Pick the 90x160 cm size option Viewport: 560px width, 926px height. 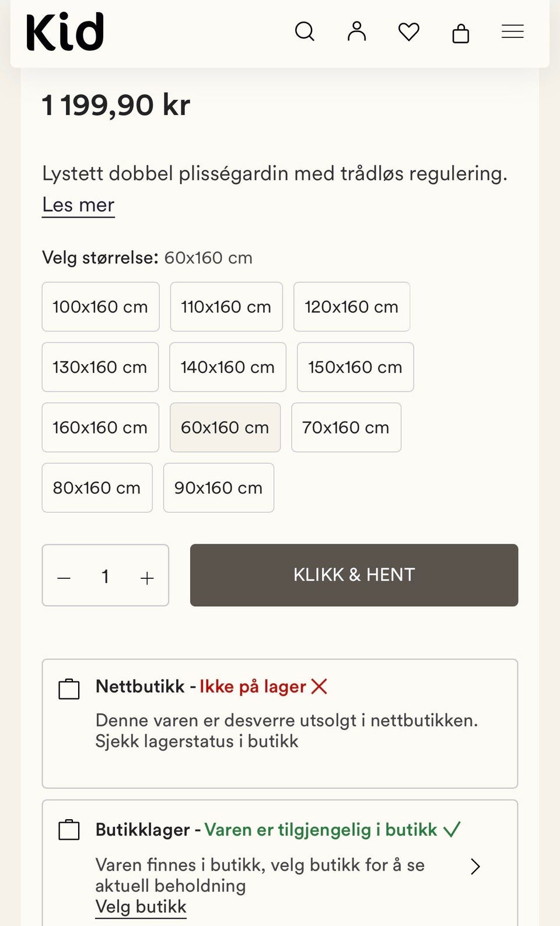(x=219, y=488)
